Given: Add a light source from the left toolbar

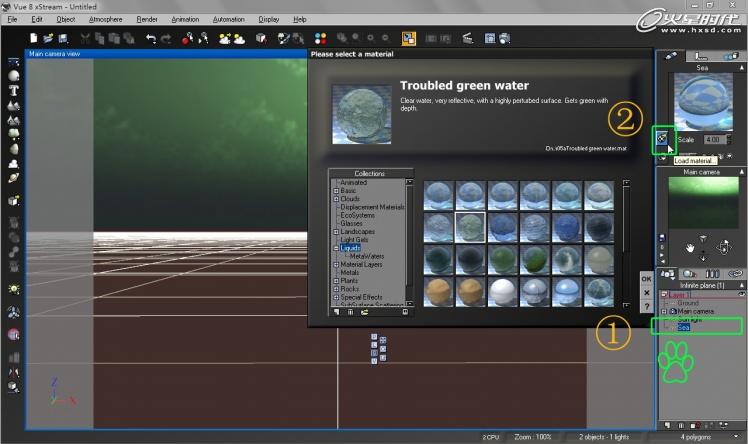Looking at the screenshot, I should pos(14,289).
